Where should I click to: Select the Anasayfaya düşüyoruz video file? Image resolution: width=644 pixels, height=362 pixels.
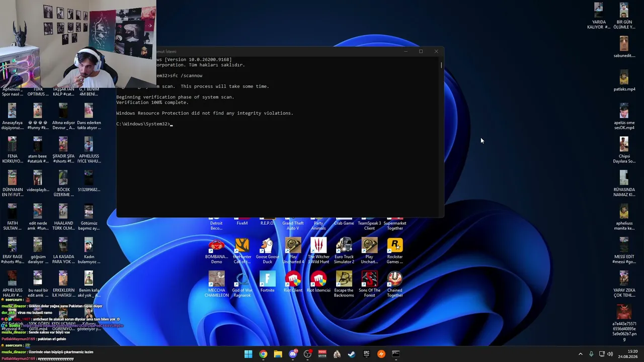[12, 117]
